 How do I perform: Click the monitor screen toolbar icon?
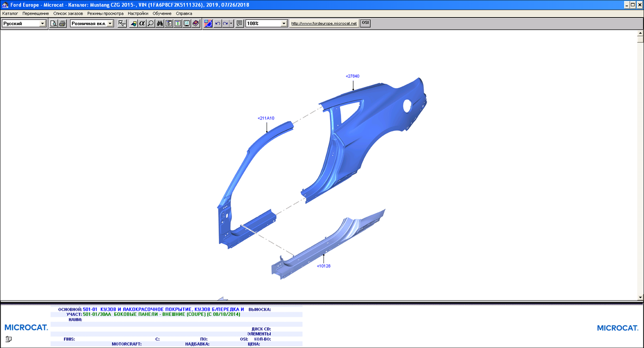click(187, 23)
